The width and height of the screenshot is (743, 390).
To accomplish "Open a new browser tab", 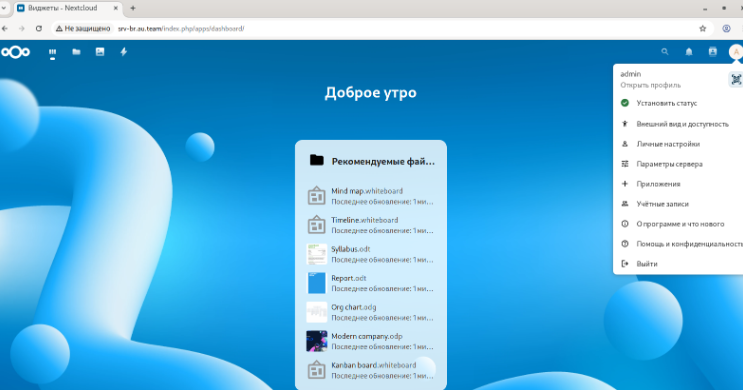I will coord(133,8).
